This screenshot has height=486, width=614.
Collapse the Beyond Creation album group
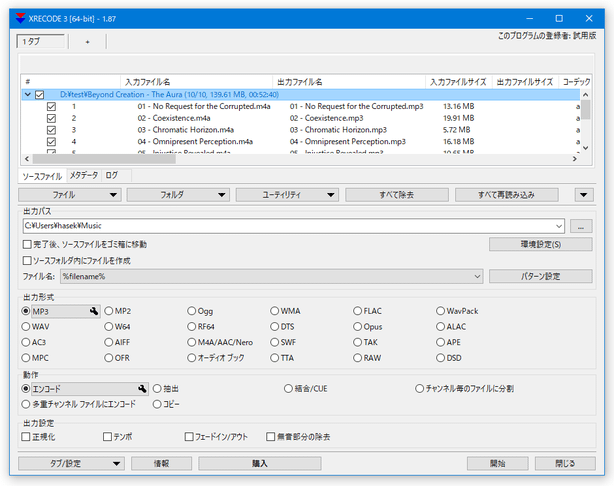[x=28, y=95]
